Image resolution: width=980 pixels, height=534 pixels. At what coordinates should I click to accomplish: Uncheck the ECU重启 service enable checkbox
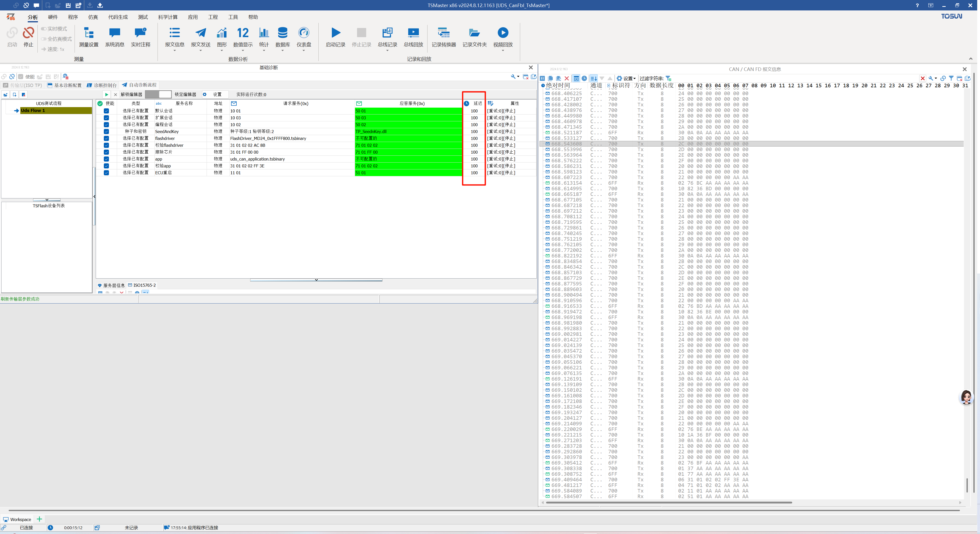pos(107,173)
